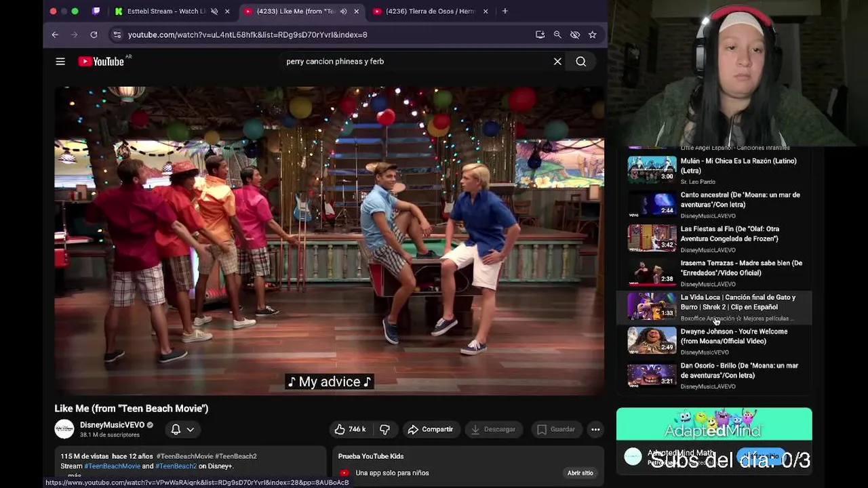Click Dwayne Johnson - You're Welcome title

(734, 336)
